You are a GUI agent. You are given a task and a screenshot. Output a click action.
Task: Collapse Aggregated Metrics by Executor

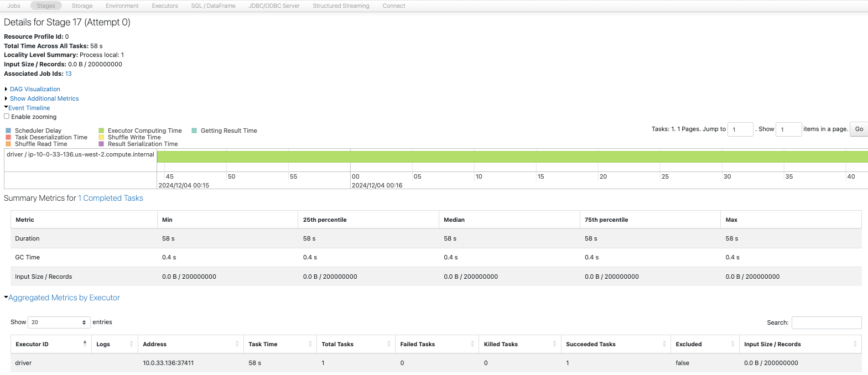[x=64, y=298]
